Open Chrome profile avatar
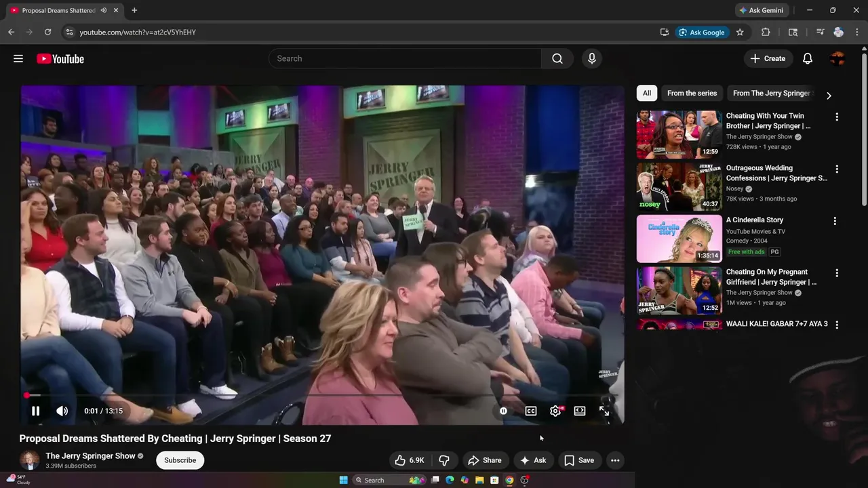The height and width of the screenshot is (488, 868). click(x=839, y=32)
